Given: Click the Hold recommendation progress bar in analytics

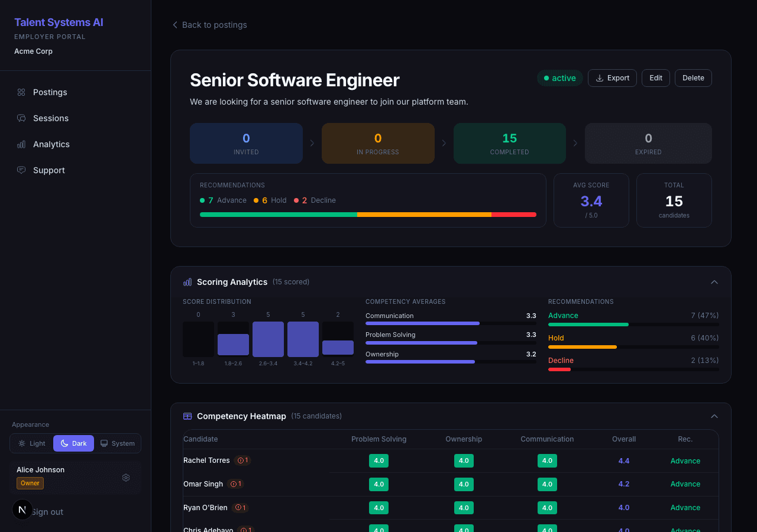Looking at the screenshot, I should click(633, 347).
